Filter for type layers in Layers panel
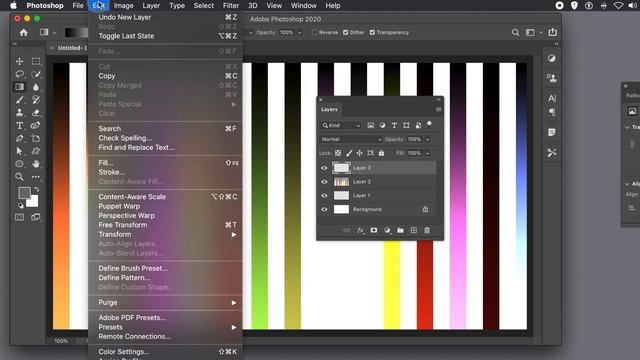 click(394, 125)
